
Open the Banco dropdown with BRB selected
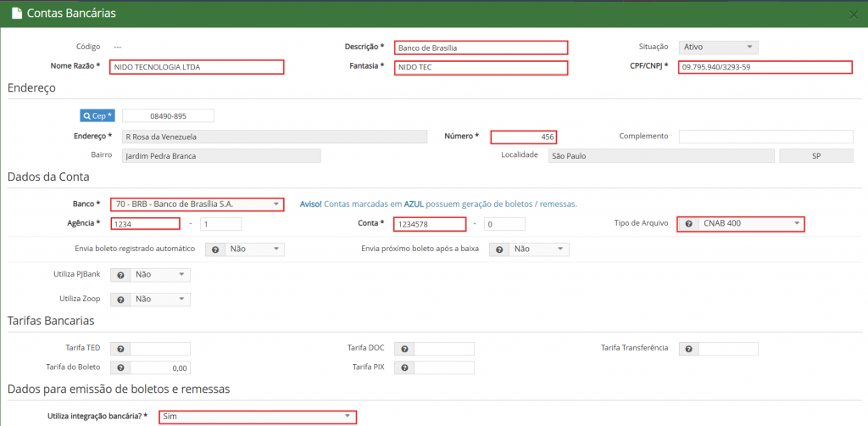pyautogui.click(x=197, y=205)
